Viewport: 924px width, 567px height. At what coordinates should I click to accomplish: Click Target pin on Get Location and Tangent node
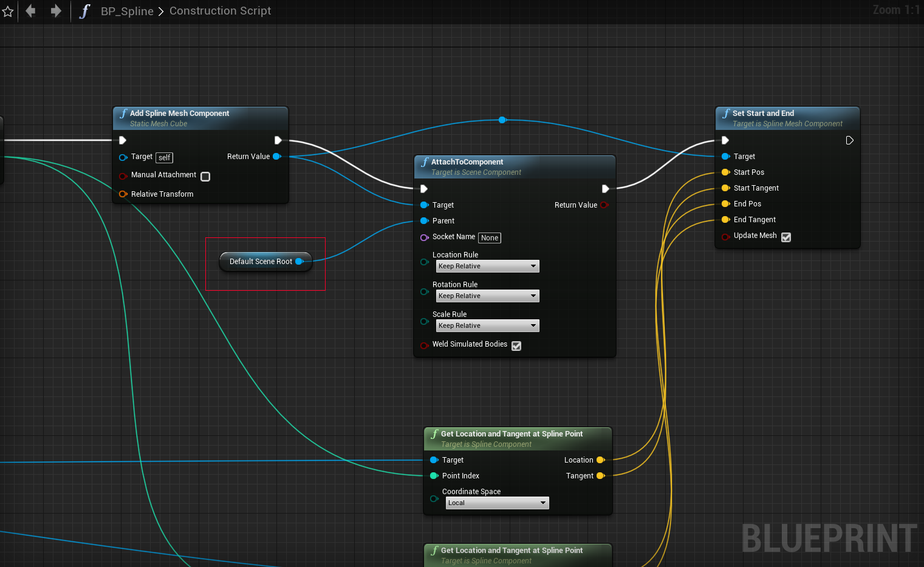pyautogui.click(x=434, y=460)
